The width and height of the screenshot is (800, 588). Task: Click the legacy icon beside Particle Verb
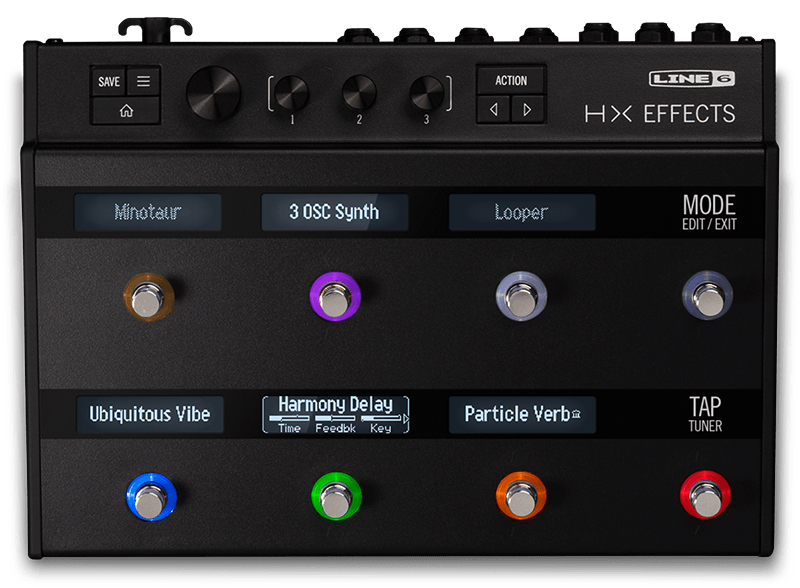[x=577, y=414]
